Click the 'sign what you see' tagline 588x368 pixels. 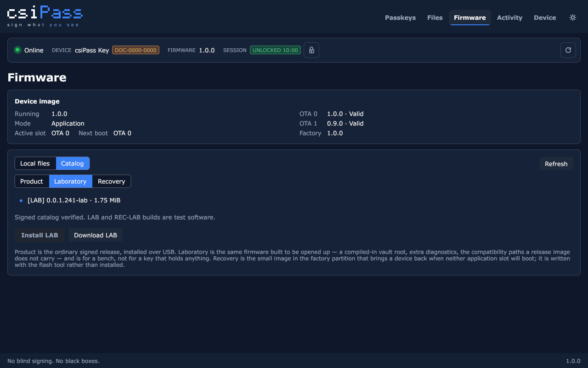click(43, 25)
